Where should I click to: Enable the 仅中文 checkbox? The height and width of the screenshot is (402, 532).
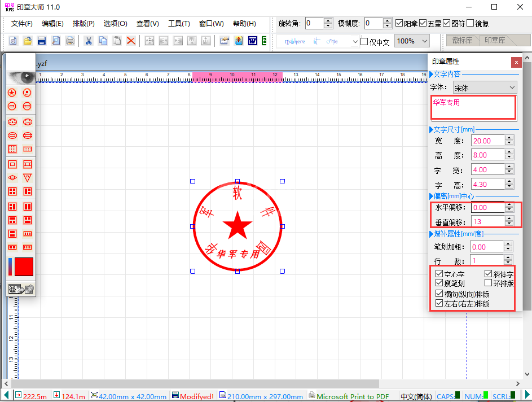pyautogui.click(x=364, y=41)
